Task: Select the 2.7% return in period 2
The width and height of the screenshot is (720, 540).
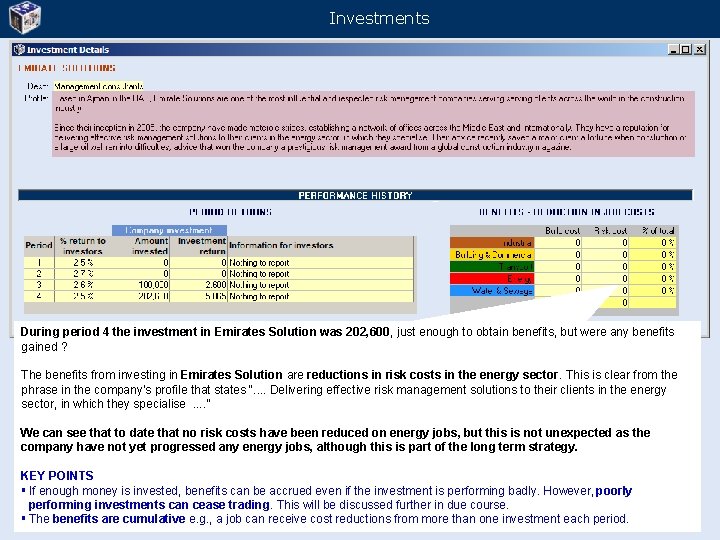Action: tap(83, 274)
